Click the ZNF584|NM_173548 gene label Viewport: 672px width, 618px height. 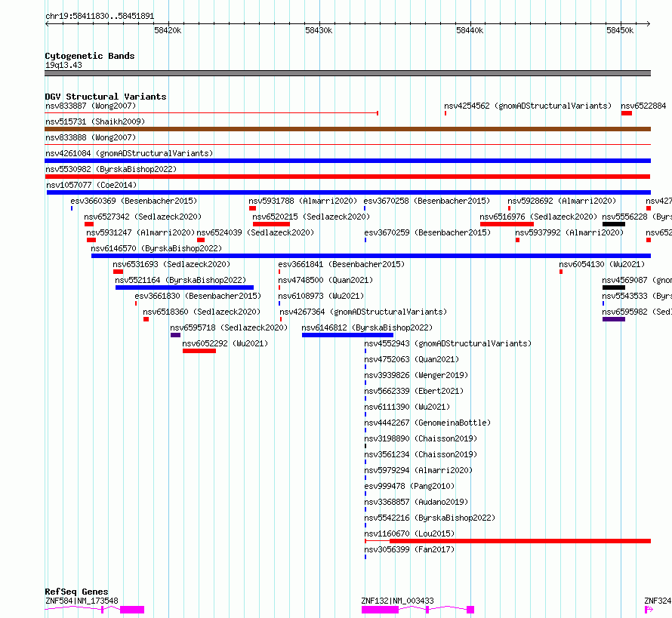[x=82, y=601]
